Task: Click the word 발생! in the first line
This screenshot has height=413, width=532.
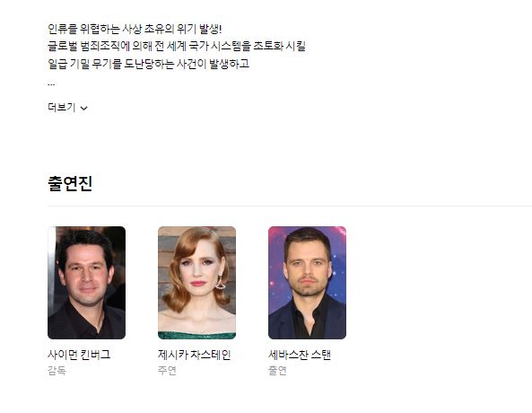Action: tap(210, 29)
